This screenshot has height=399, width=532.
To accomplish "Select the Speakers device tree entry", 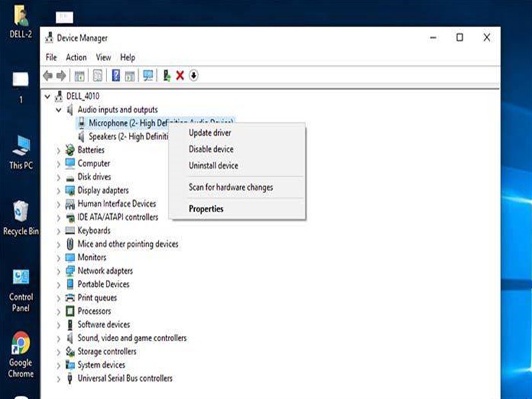I will click(123, 136).
